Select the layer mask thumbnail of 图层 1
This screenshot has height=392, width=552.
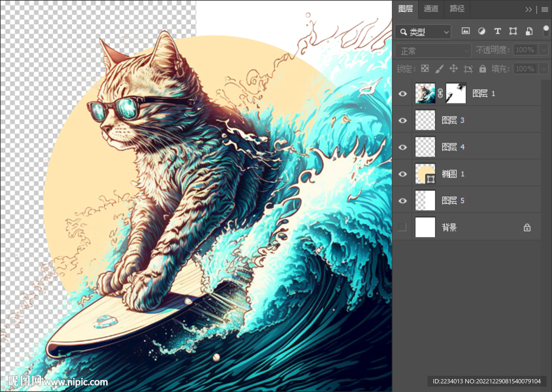coord(456,93)
